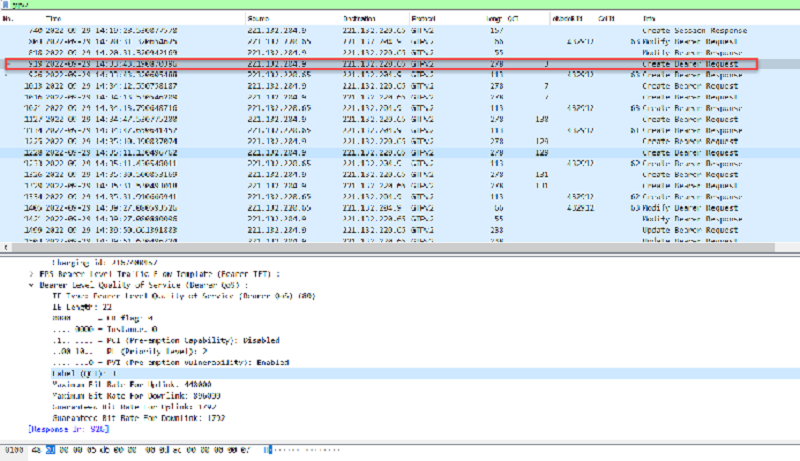This screenshot has width=800, height=461.
Task: Select the highlighted Label (QCI) line
Action: click(426, 374)
